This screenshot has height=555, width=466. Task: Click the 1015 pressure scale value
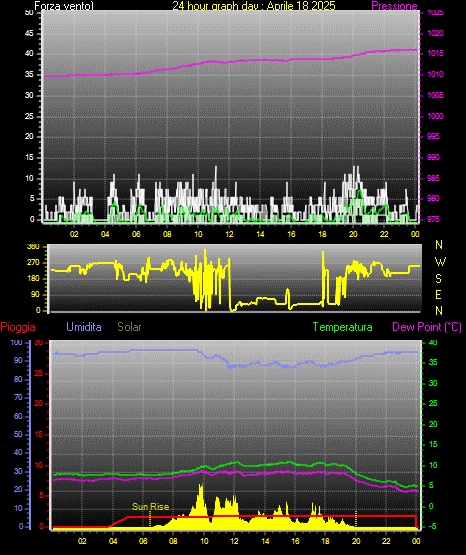[x=436, y=53]
